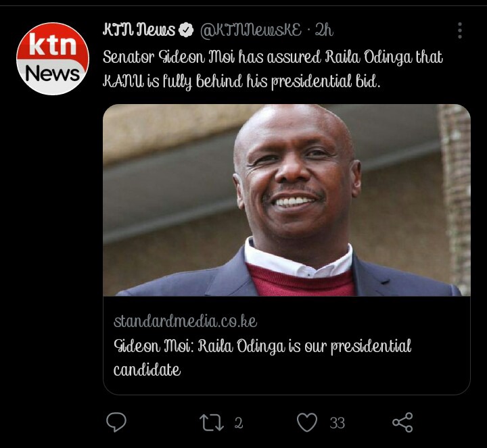The height and width of the screenshot is (448, 487).
Task: Open the Gideon Moi photo in the link card
Action: click(287, 200)
